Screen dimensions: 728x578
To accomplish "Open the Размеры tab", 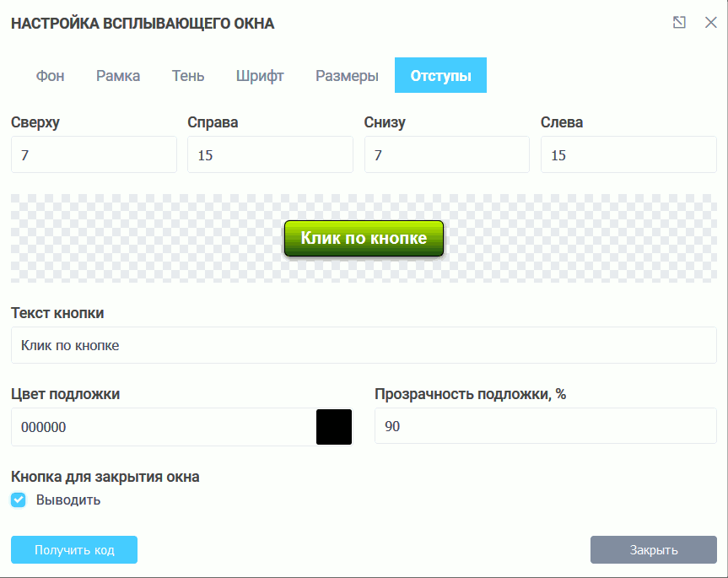I will tap(346, 75).
